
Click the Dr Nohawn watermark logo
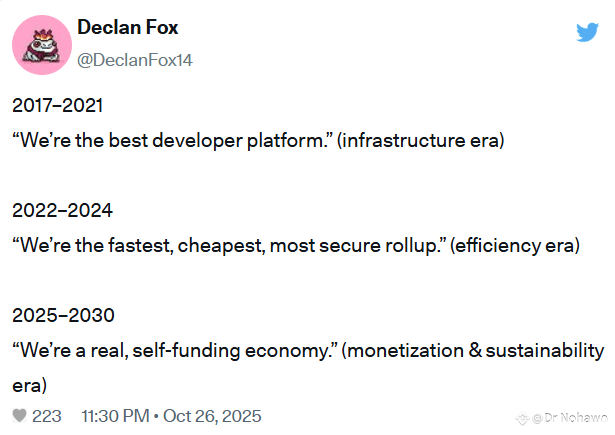522,419
